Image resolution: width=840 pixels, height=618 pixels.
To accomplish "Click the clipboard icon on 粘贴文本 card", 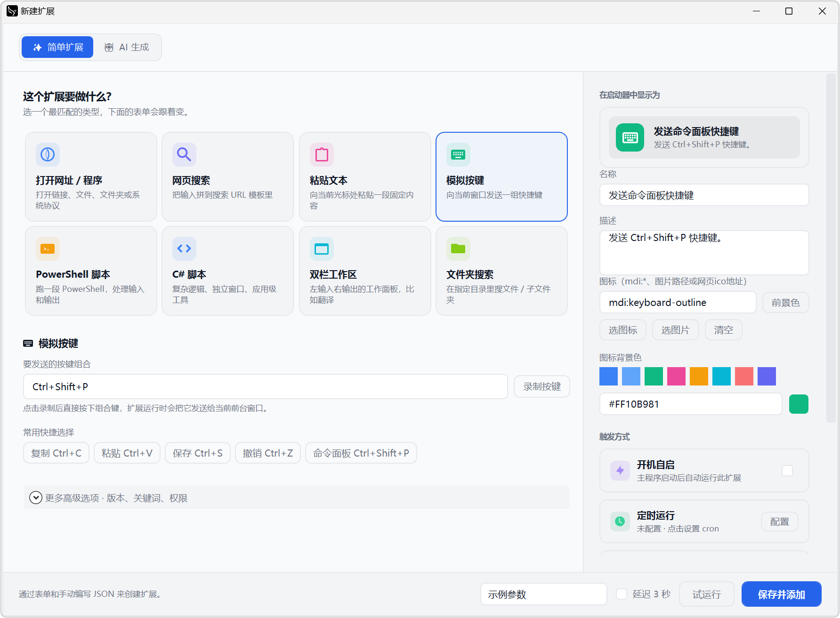I will [x=322, y=154].
